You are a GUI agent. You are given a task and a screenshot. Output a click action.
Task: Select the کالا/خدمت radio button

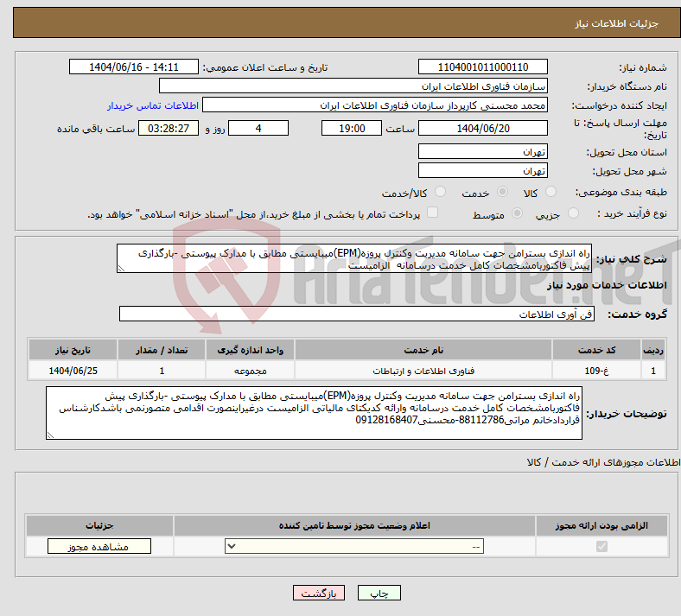tap(440, 192)
